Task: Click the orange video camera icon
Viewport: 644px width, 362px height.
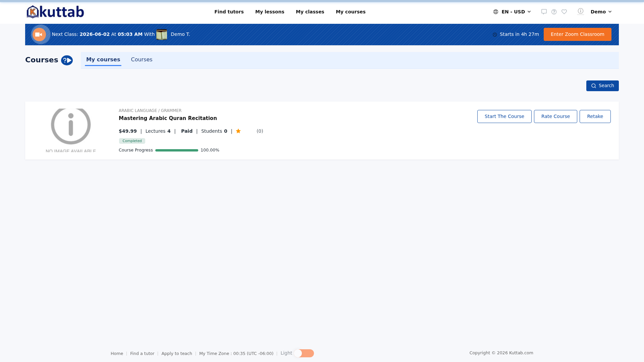Action: [39, 35]
